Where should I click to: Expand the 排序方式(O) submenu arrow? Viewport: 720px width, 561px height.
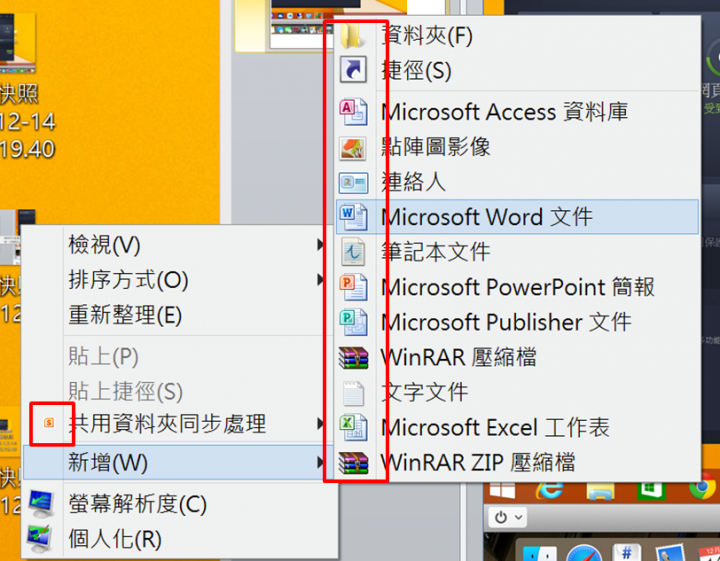click(320, 280)
